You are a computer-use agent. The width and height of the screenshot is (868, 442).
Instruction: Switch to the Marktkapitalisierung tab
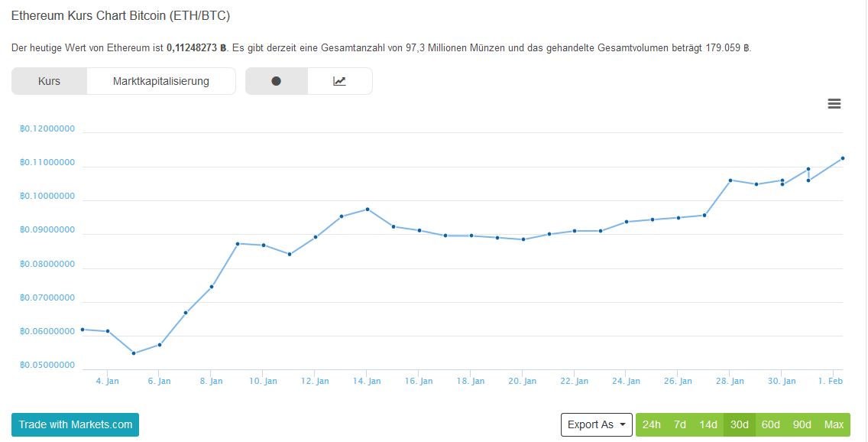163,80
